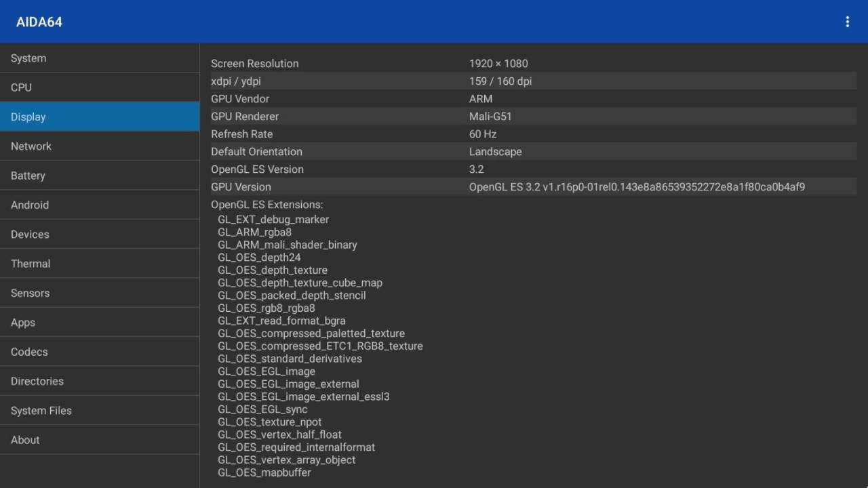Image resolution: width=868 pixels, height=488 pixels.
Task: Click the AIDA64 app title
Action: coord(39,22)
